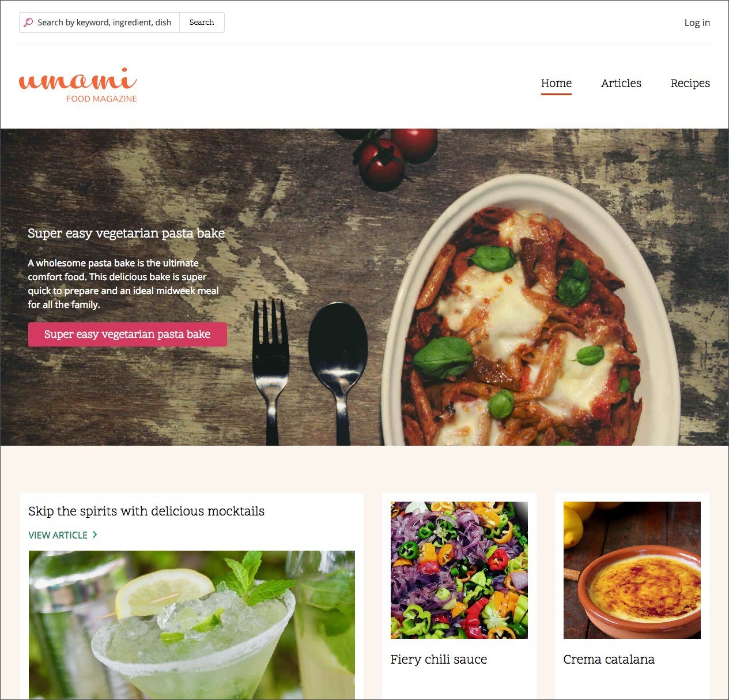Image resolution: width=729 pixels, height=700 pixels.
Task: Open the mocktail cocktail glass image
Action: [x=192, y=625]
